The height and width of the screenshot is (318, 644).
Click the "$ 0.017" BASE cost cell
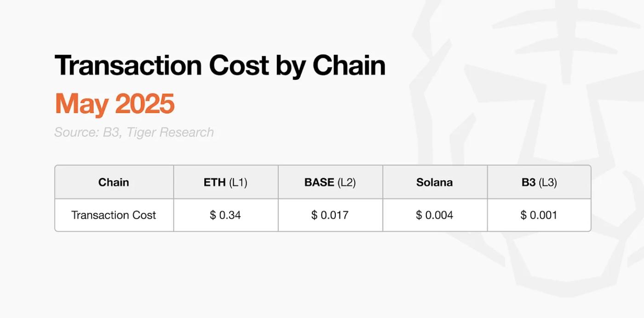pos(330,215)
